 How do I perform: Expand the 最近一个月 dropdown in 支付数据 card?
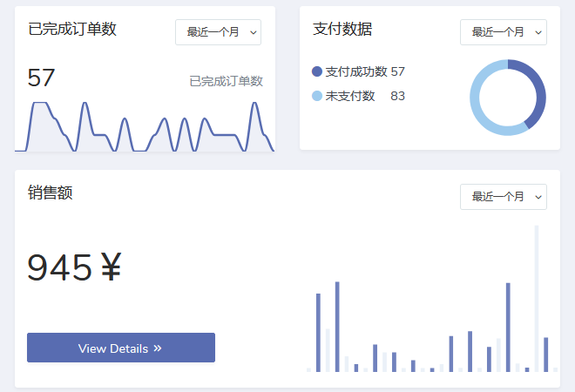503,32
